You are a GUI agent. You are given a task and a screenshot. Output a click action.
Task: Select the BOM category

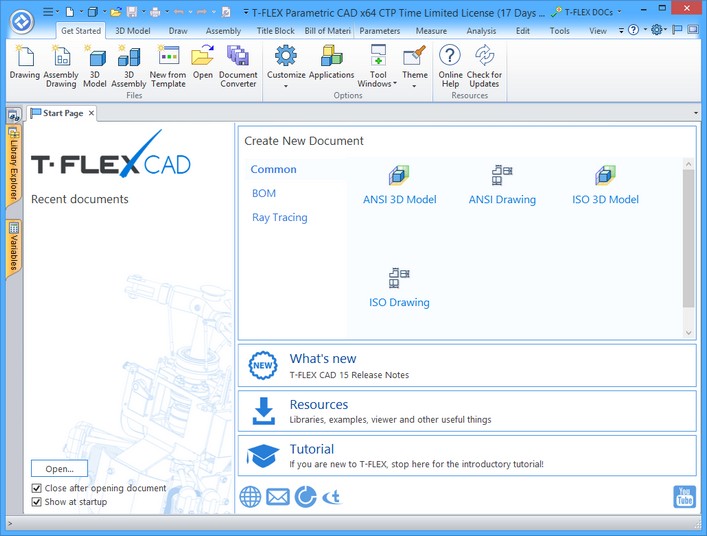pos(264,193)
